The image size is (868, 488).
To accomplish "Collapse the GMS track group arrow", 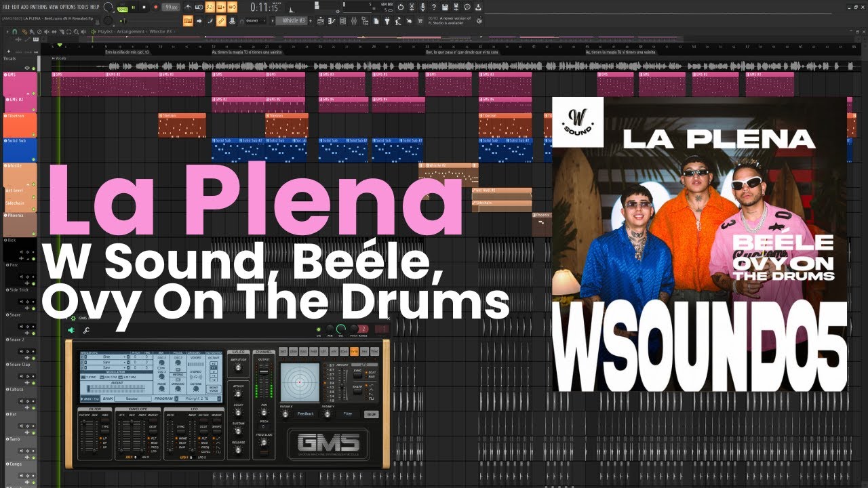I will tap(28, 94).
